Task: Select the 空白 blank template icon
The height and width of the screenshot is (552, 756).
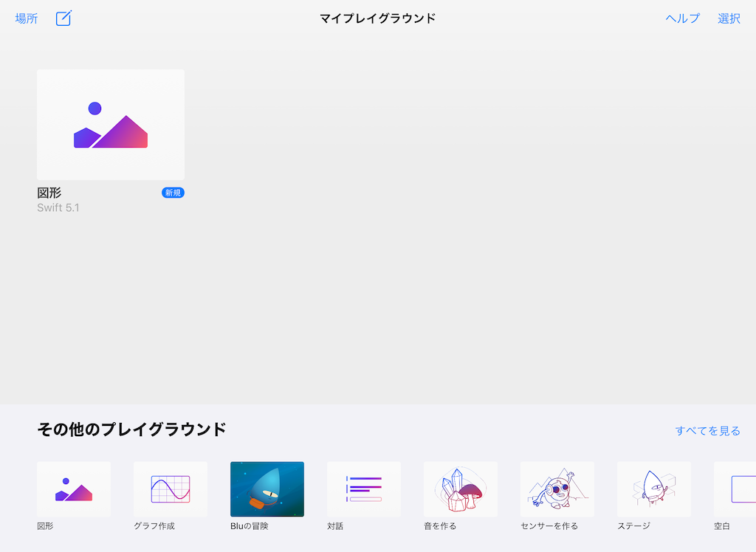Action: click(735, 489)
